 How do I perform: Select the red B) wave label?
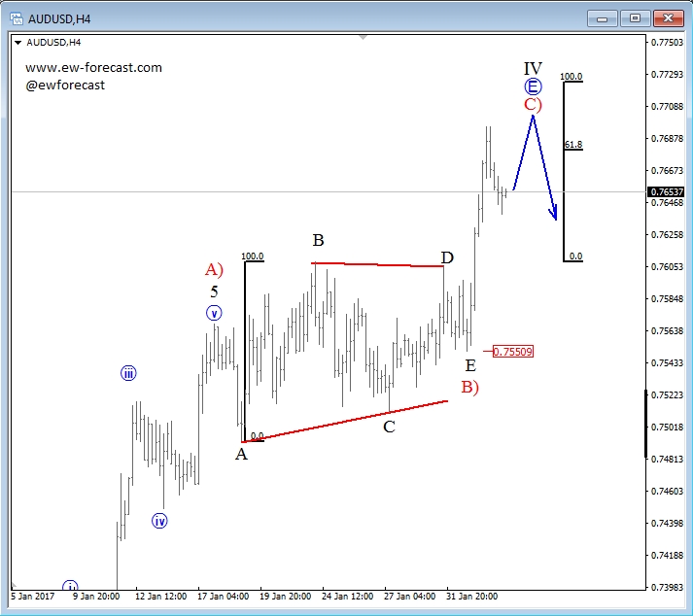(469, 387)
